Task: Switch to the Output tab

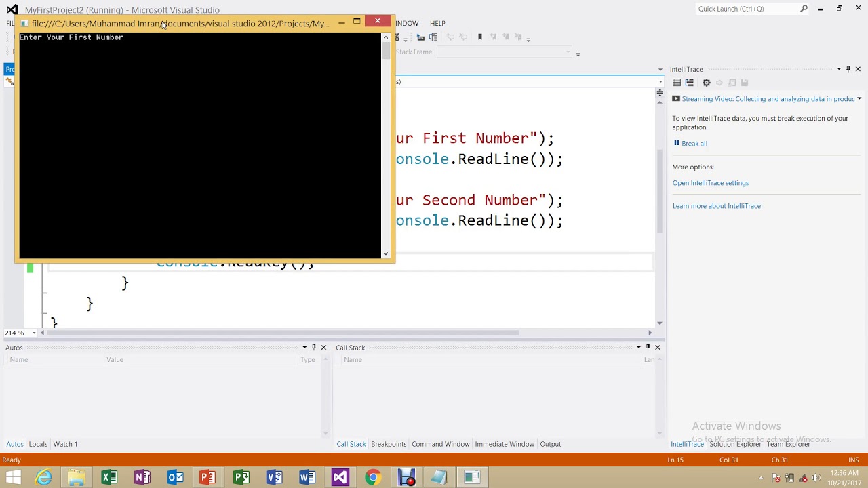Action: click(550, 444)
